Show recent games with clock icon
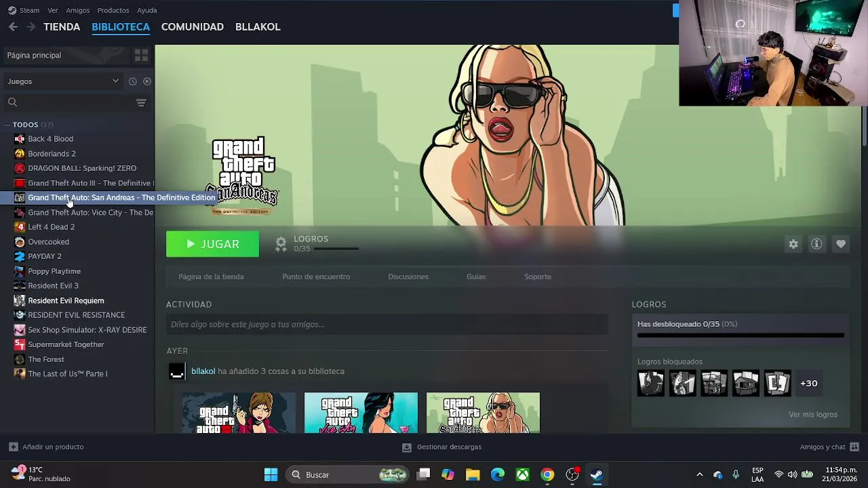868x488 pixels. [133, 81]
